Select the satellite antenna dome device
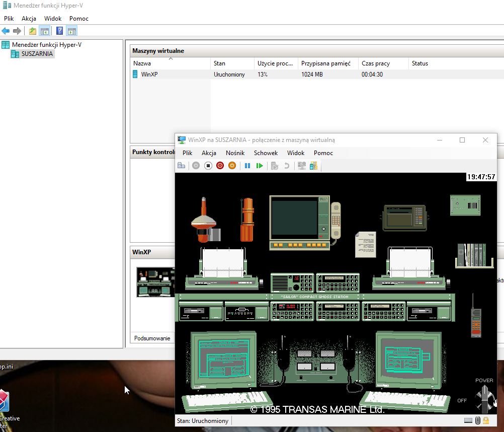Viewport: 504px width, 432px height. coord(205,220)
